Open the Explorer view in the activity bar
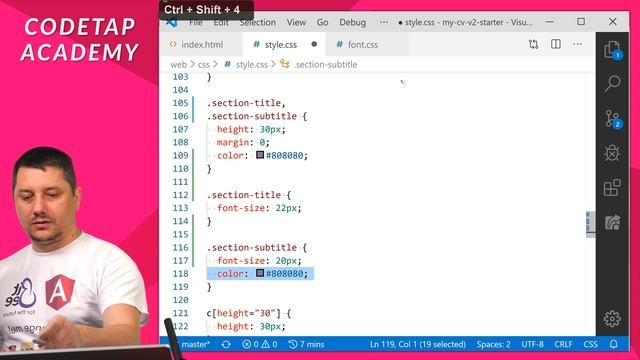The image size is (640, 360). [612, 50]
